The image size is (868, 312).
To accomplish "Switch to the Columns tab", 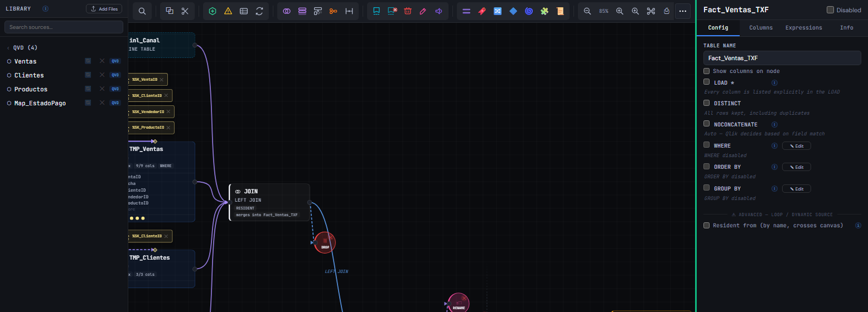I will point(761,27).
